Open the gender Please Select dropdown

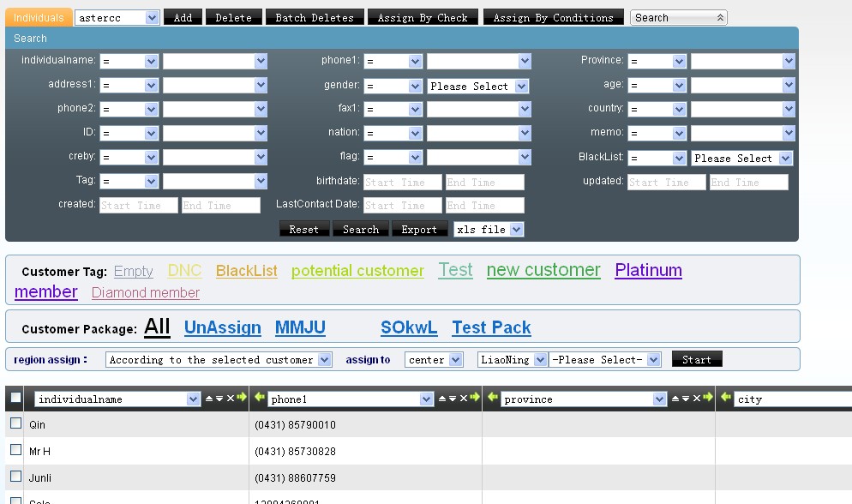tap(477, 87)
